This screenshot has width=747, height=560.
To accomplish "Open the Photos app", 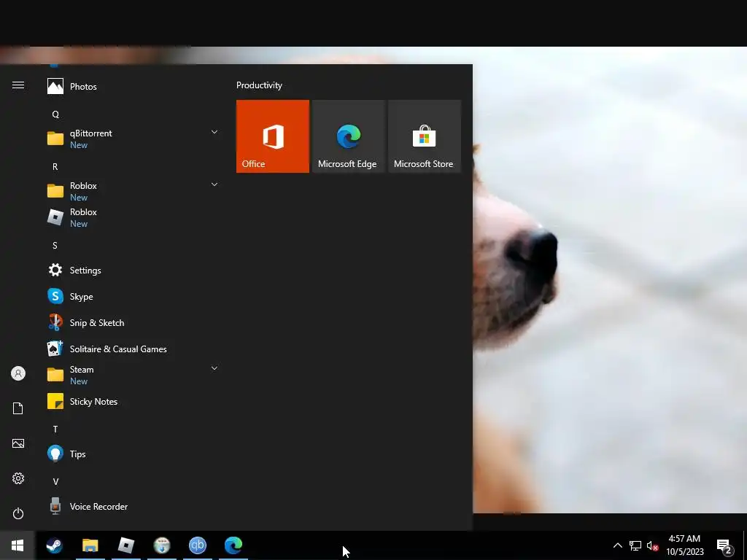I will click(x=133, y=86).
